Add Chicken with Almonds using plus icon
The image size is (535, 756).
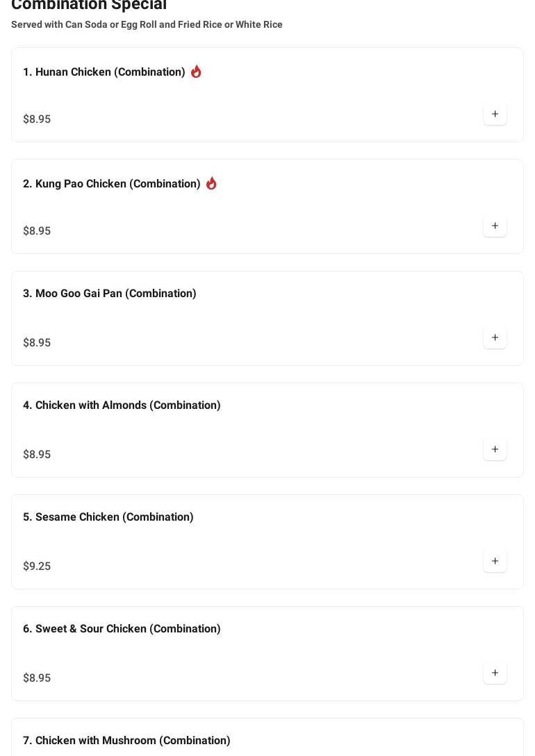tap(495, 450)
